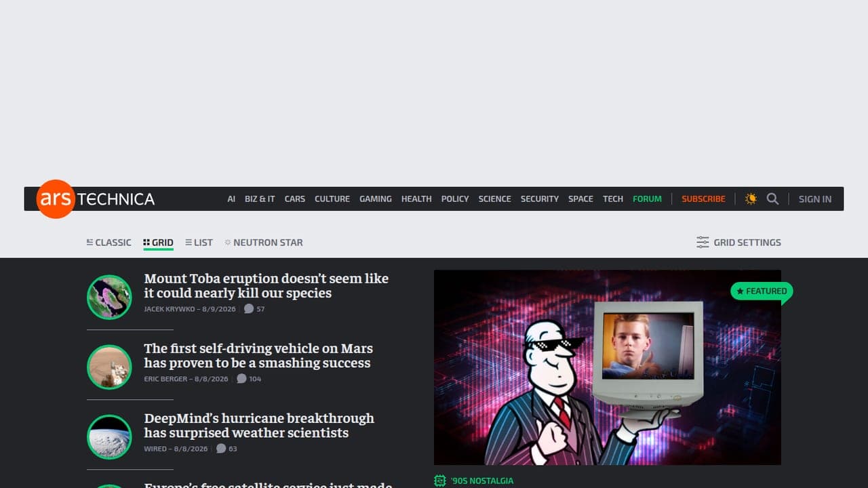Click the Ars Technica orange logo
The image size is (868, 488).
pos(56,199)
